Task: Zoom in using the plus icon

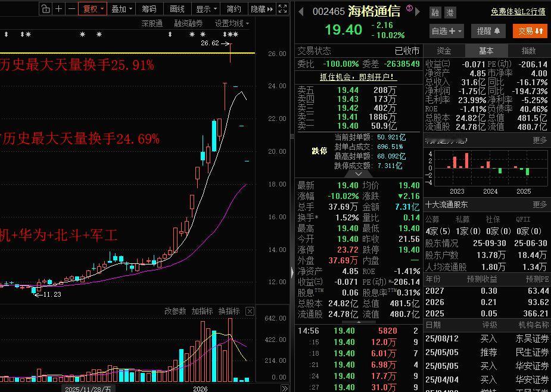Action: click(58, 10)
